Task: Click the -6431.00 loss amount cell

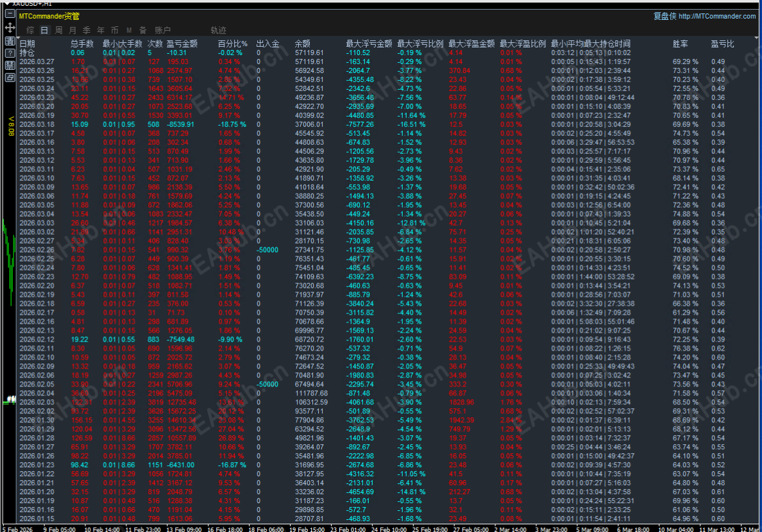Action: tap(180, 465)
